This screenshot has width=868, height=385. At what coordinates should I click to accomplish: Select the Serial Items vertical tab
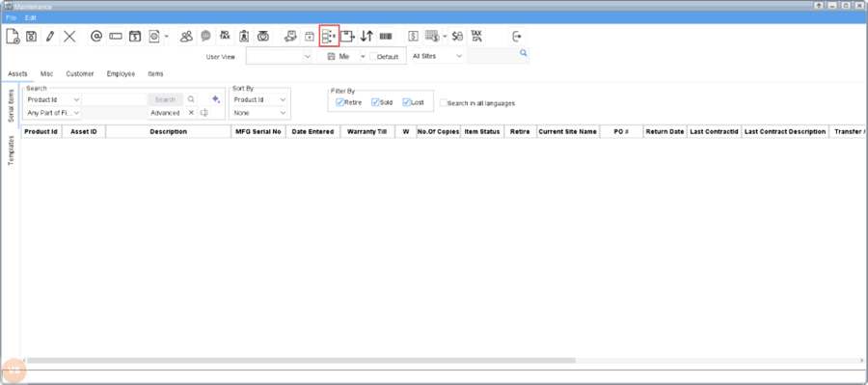(x=11, y=105)
